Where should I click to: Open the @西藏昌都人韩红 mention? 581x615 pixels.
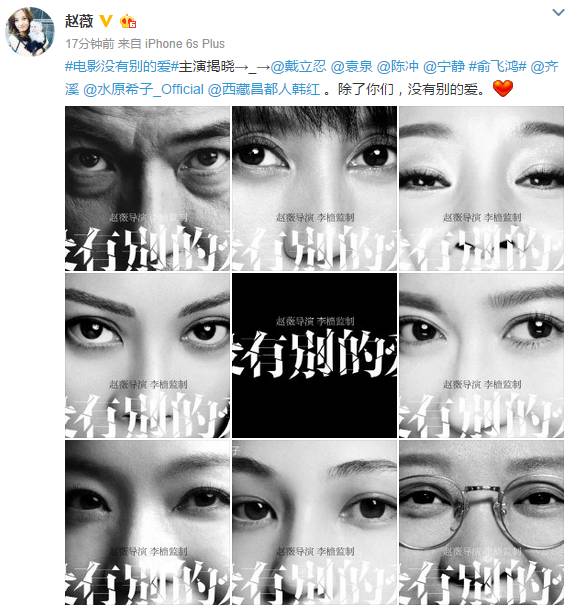coord(264,89)
